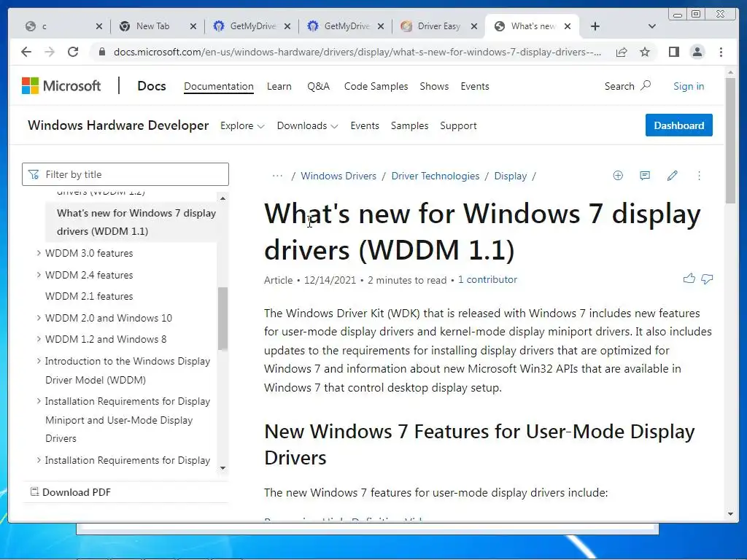This screenshot has width=747, height=560.
Task: Open Samples in Windows Hardware Developer nav
Action: point(409,125)
